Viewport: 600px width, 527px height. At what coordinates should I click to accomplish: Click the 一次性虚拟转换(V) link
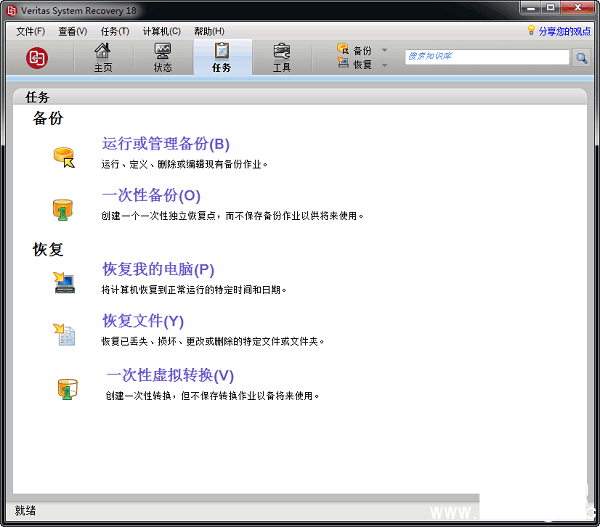[x=169, y=375]
